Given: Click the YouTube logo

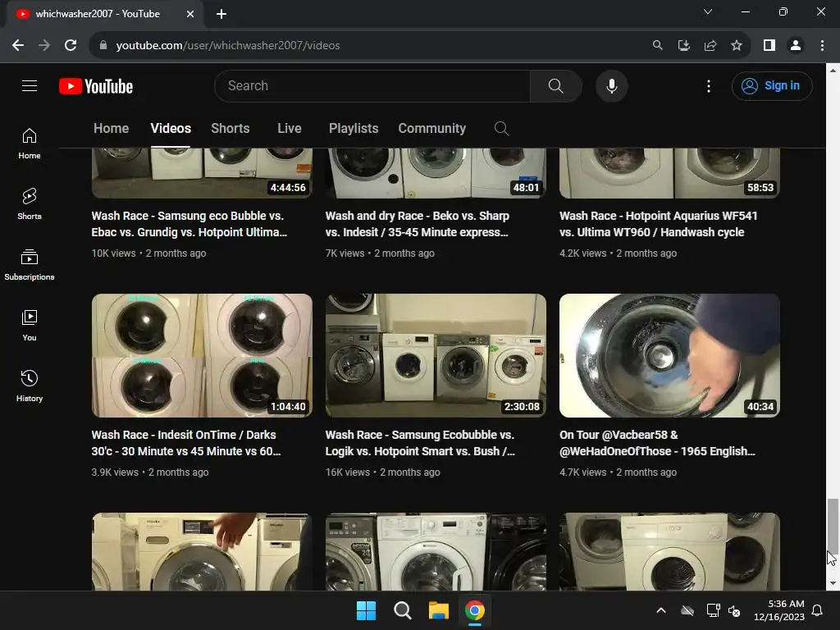Looking at the screenshot, I should click(x=96, y=86).
